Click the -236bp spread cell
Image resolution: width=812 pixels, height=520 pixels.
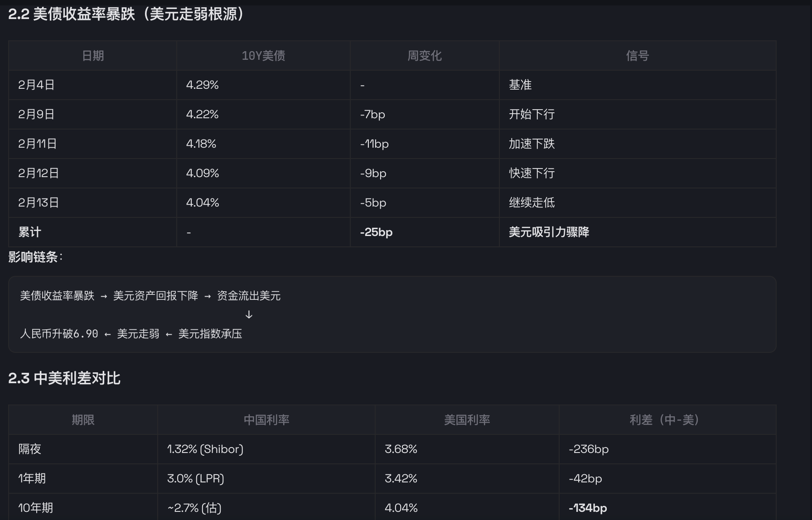pos(589,449)
